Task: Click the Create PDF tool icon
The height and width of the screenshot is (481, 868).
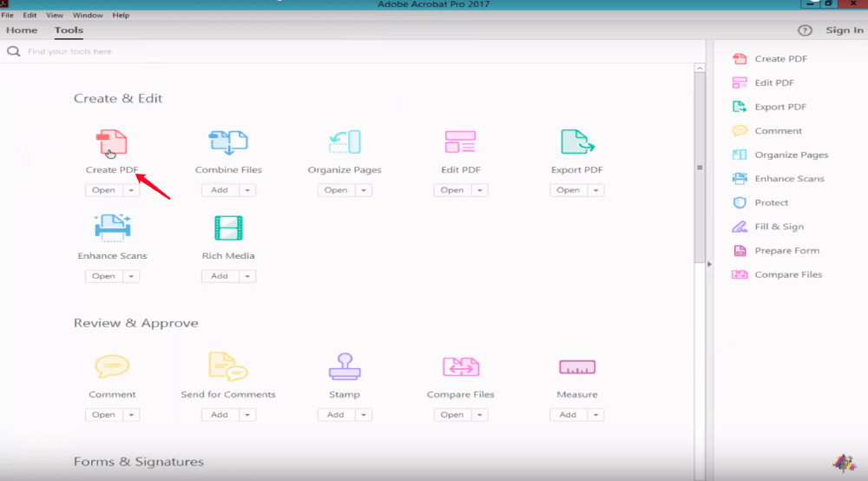Action: [x=111, y=142]
